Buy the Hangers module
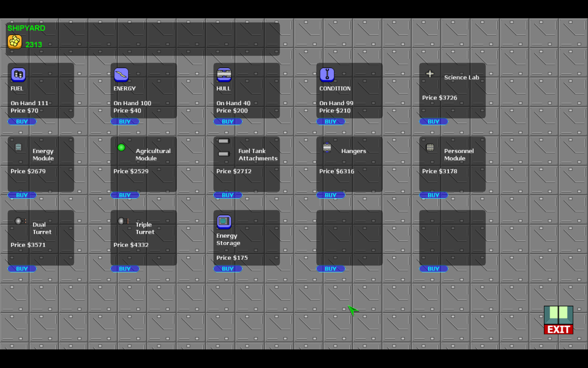 pos(331,195)
